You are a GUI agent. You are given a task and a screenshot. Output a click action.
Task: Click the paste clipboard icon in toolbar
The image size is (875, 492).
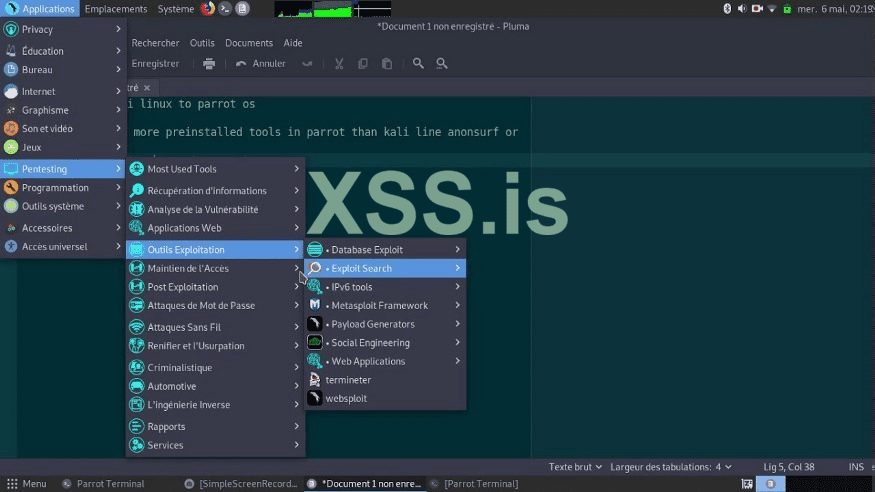tap(387, 64)
